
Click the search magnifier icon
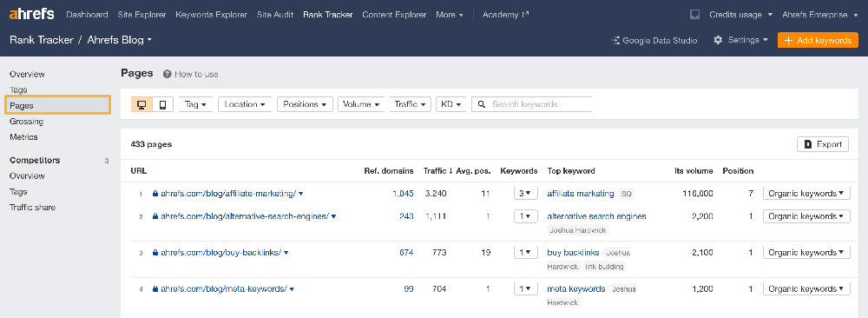(x=482, y=104)
